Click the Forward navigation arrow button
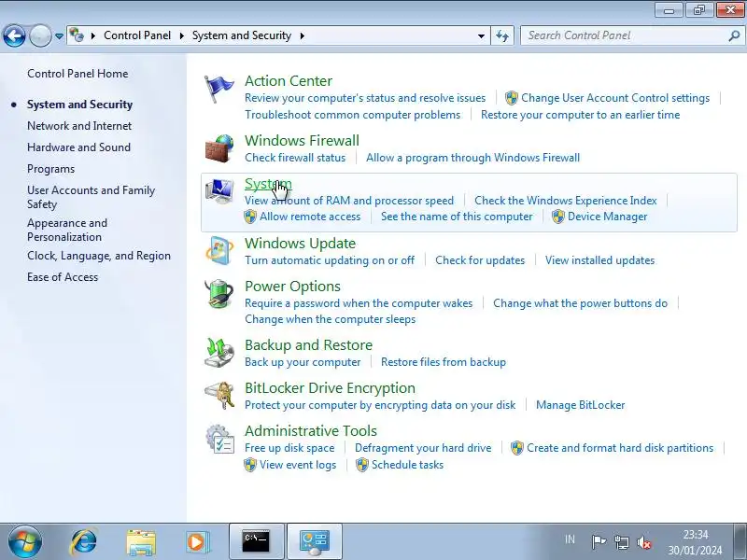The height and width of the screenshot is (560, 747). coord(40,35)
